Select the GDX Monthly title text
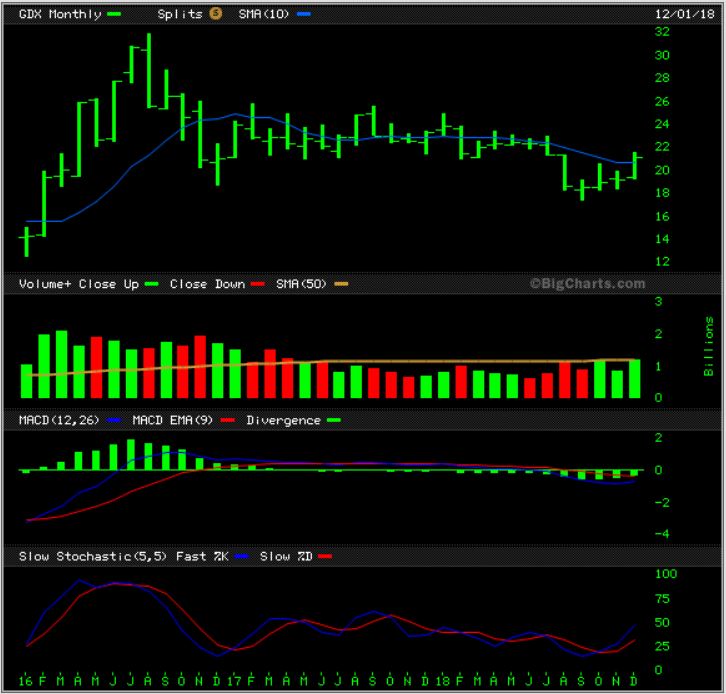The image size is (726, 694). tap(60, 14)
